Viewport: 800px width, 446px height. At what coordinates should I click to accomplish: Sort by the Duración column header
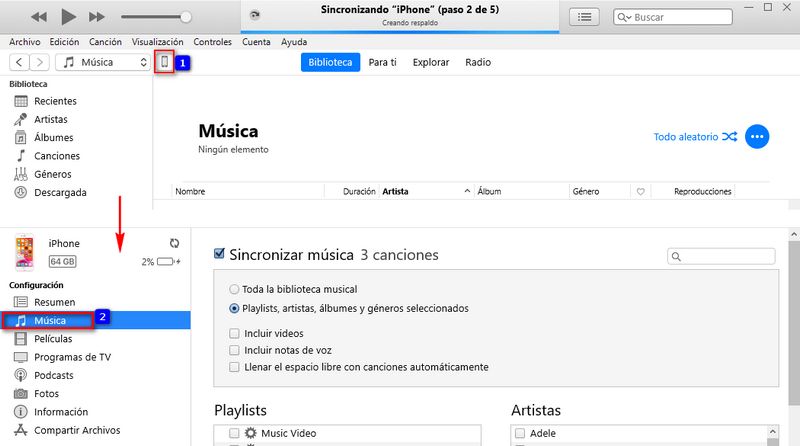point(359,191)
